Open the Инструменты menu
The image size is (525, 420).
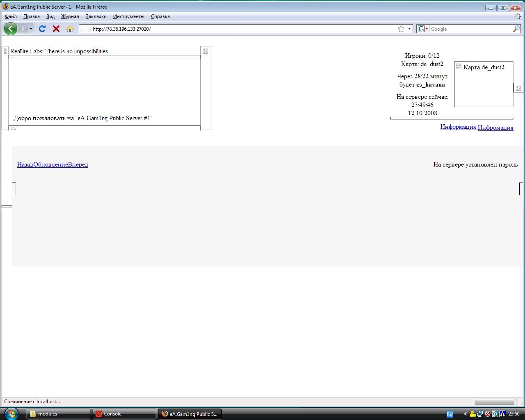click(x=129, y=16)
